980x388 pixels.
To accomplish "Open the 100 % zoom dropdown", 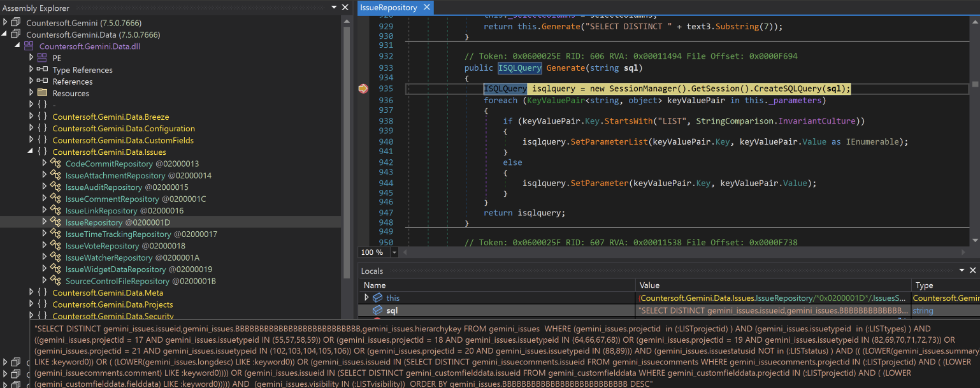I will pos(394,253).
